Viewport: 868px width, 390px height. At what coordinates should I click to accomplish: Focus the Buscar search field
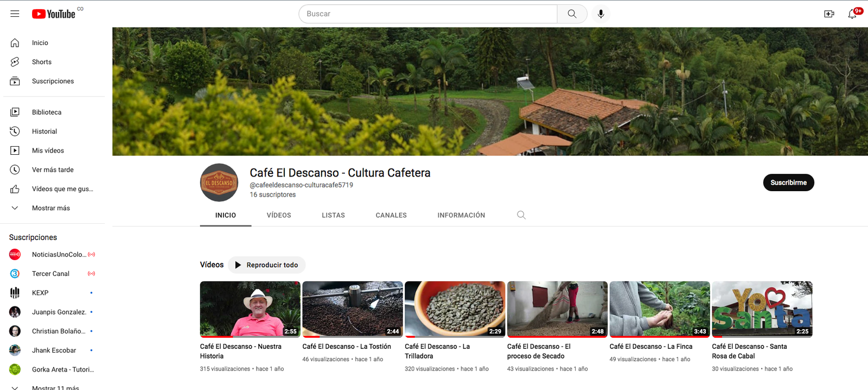coord(427,14)
